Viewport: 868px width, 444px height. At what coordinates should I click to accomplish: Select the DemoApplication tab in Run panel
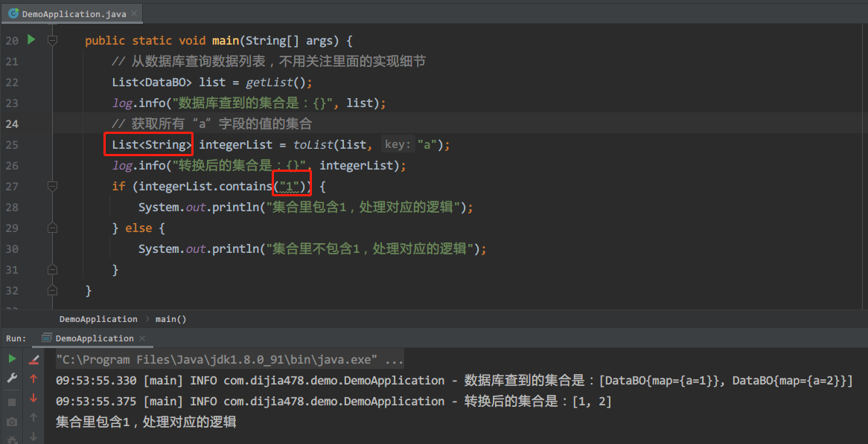92,338
